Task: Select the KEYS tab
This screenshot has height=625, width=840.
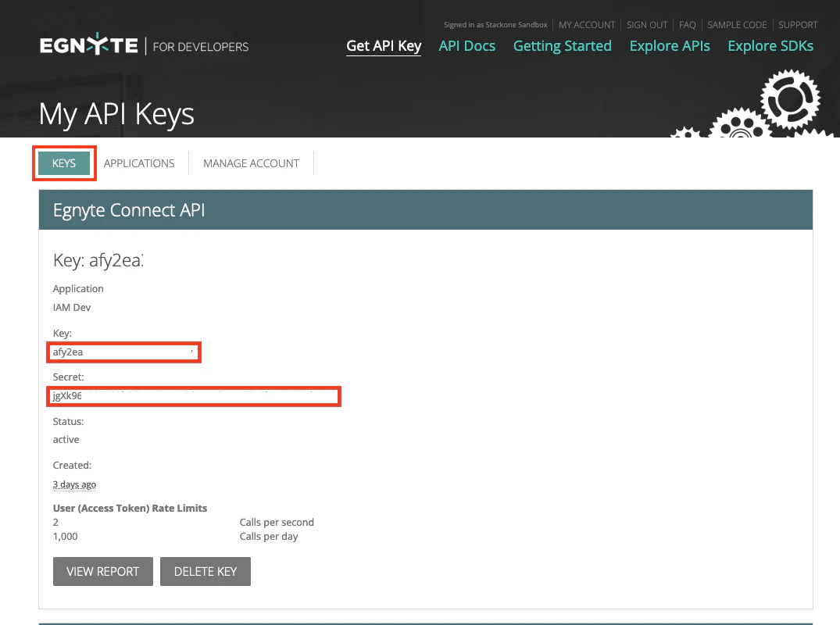Action: pyautogui.click(x=64, y=163)
